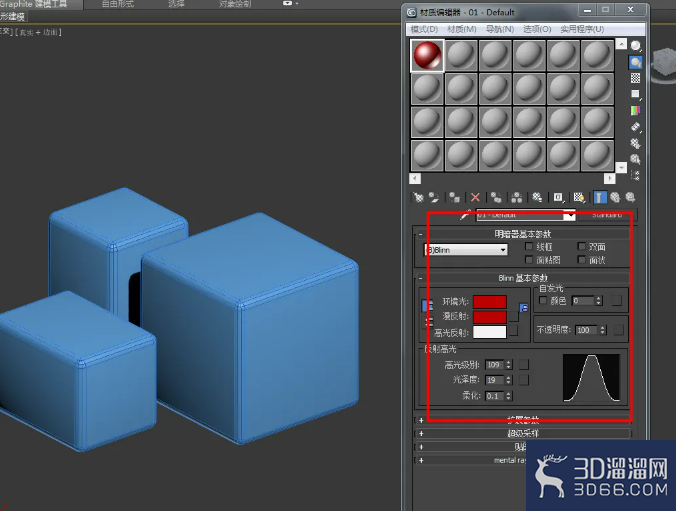
Task: Click the 不透明度 opacity value field
Action: tap(587, 330)
